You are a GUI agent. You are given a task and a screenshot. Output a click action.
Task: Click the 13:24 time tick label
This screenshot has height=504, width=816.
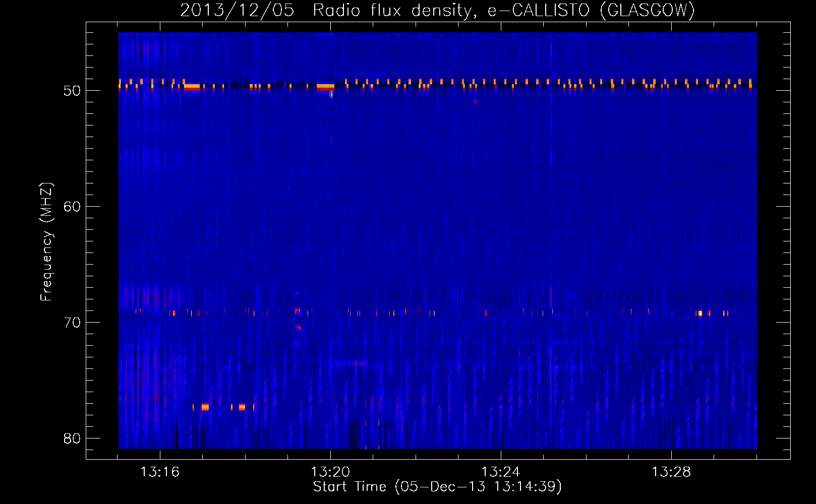[x=501, y=472]
